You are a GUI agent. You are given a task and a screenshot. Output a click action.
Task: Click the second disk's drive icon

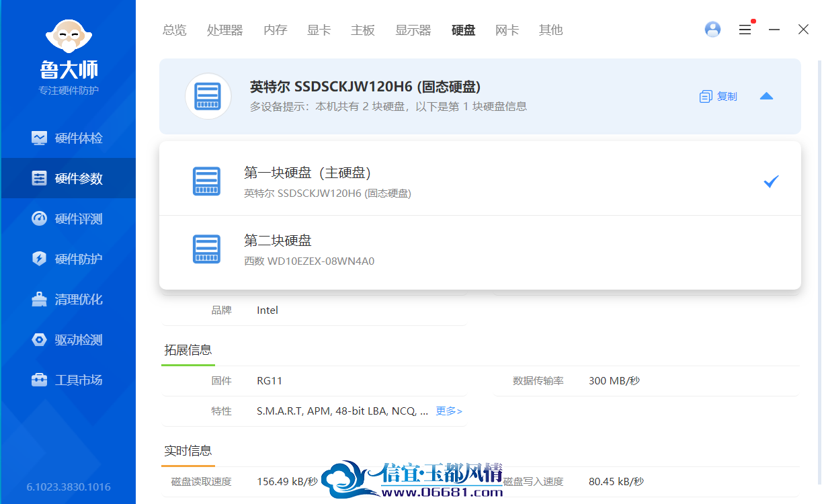[206, 249]
